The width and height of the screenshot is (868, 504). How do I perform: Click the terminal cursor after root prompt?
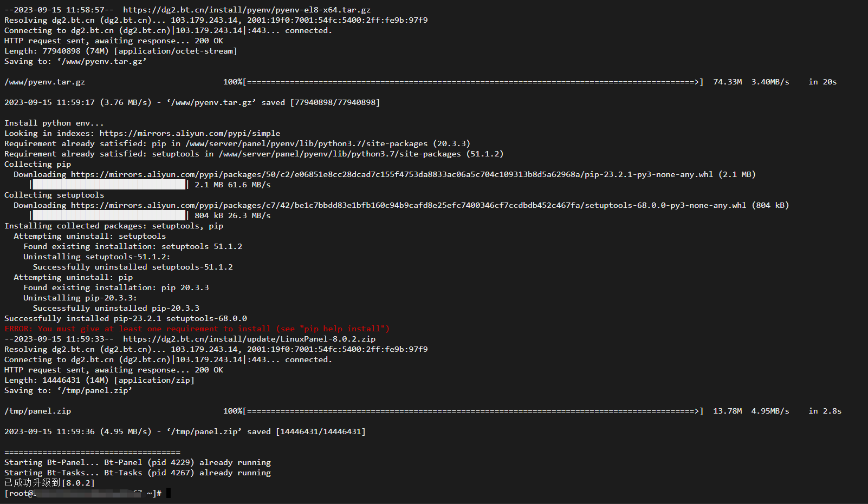click(169, 493)
